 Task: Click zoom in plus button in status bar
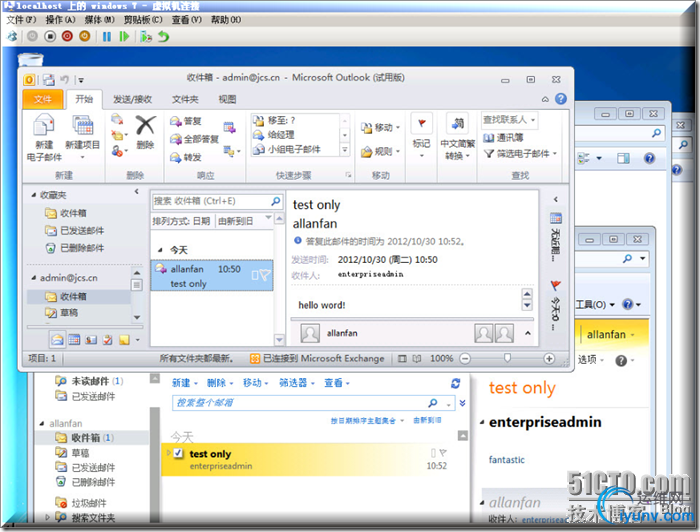549,358
